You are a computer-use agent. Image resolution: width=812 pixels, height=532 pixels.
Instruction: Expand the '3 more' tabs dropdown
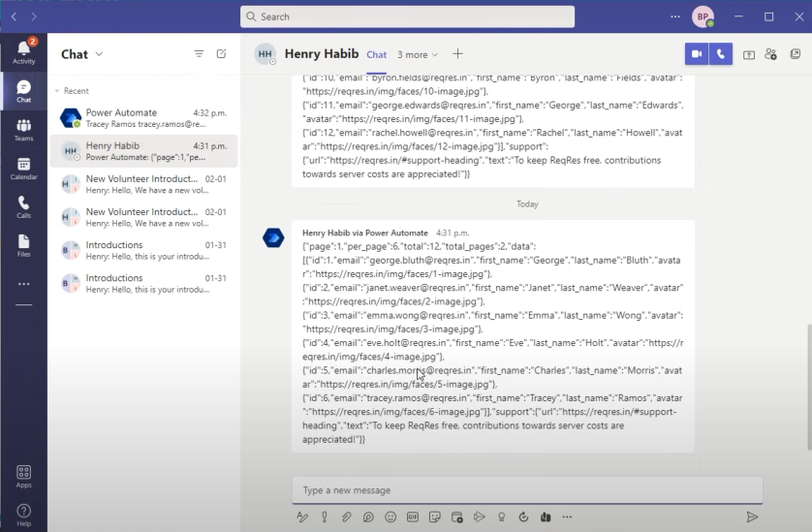[x=418, y=54]
